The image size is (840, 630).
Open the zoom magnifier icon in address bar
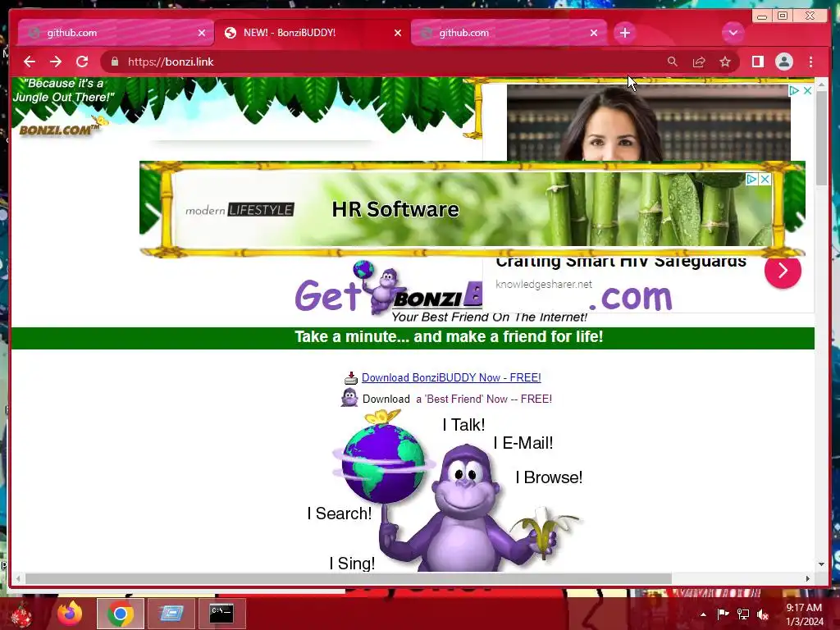tap(673, 62)
